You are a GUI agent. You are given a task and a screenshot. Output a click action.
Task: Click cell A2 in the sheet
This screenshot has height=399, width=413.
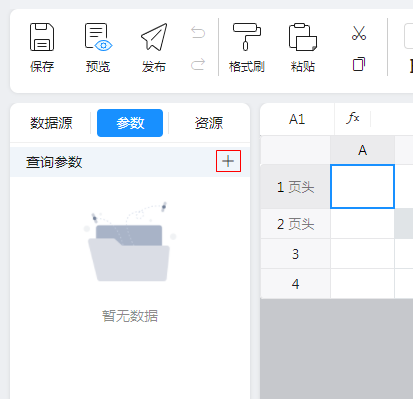363,224
